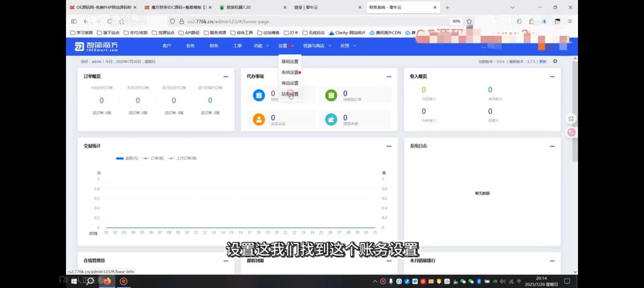This screenshot has width=644, height=288.
Task: Open the 客户 navigation link
Action: (x=167, y=46)
